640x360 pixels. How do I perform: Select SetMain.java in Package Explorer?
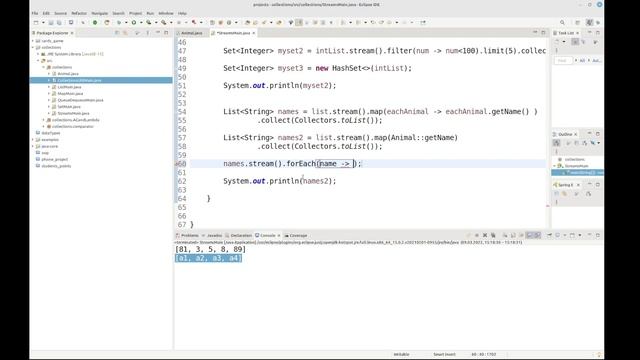[69, 107]
